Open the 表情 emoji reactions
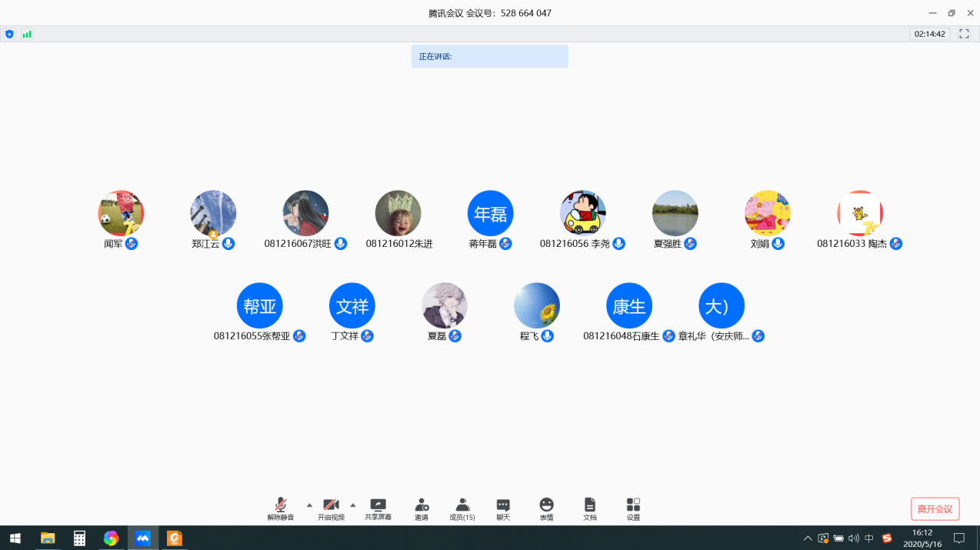Image resolution: width=980 pixels, height=550 pixels. click(546, 508)
